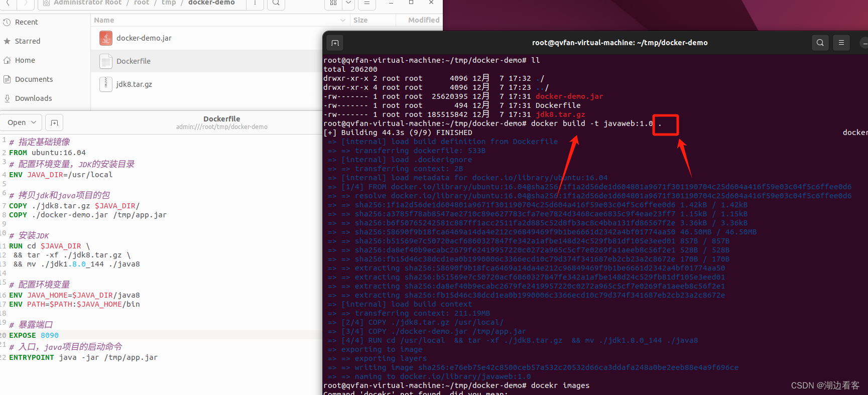Select the Dockerfile file name in Files
Image resolution: width=868 pixels, height=395 pixels.
coord(134,61)
